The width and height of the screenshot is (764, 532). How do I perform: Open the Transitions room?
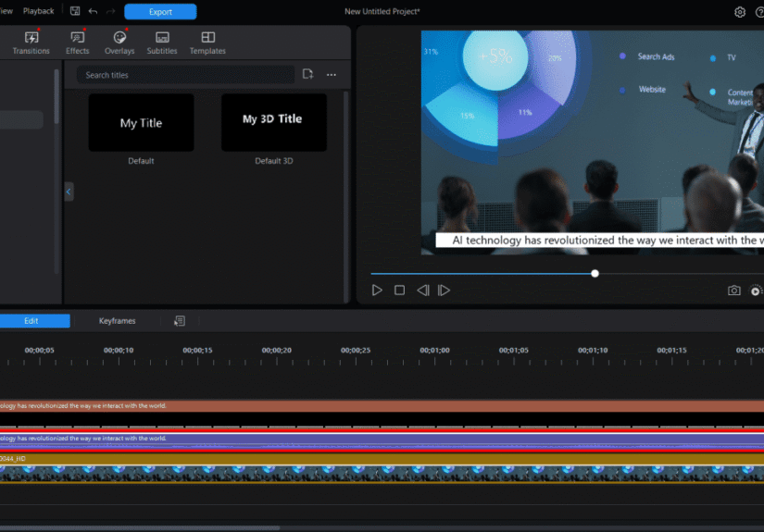click(x=31, y=43)
